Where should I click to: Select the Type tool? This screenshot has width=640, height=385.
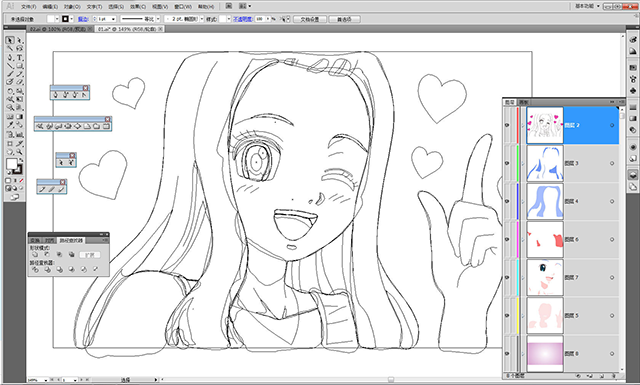click(19, 58)
